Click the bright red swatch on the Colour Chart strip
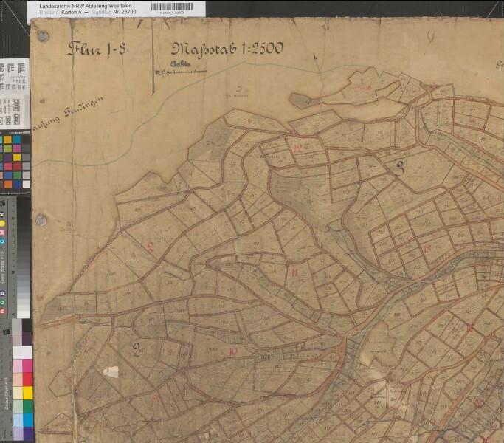Screen dimensions: 504x443 pos(28,379)
